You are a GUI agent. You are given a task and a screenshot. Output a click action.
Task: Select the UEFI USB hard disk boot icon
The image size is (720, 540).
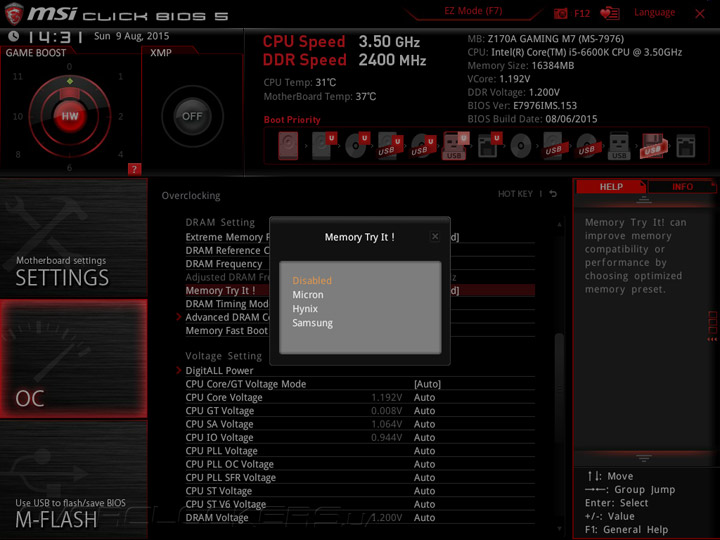click(390, 146)
